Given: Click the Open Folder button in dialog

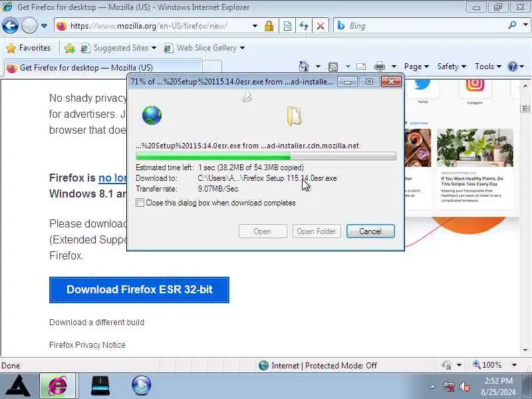Looking at the screenshot, I should 317,231.
